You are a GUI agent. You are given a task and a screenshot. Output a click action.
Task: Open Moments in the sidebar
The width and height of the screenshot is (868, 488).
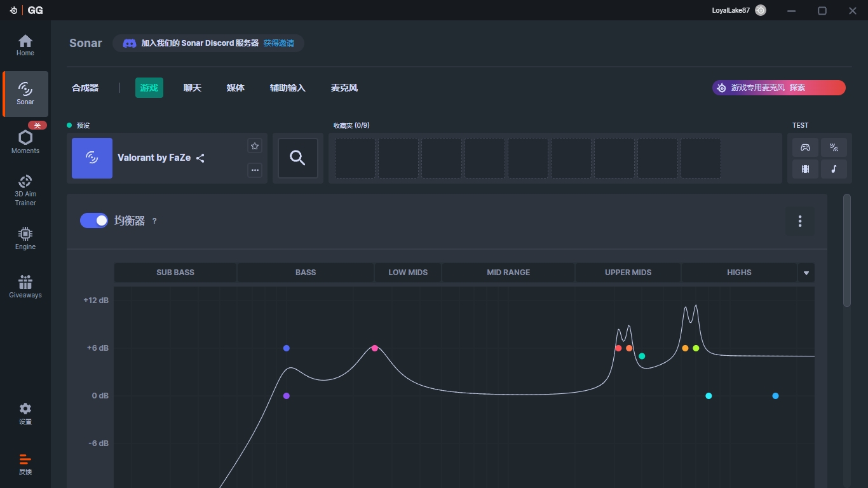click(25, 142)
